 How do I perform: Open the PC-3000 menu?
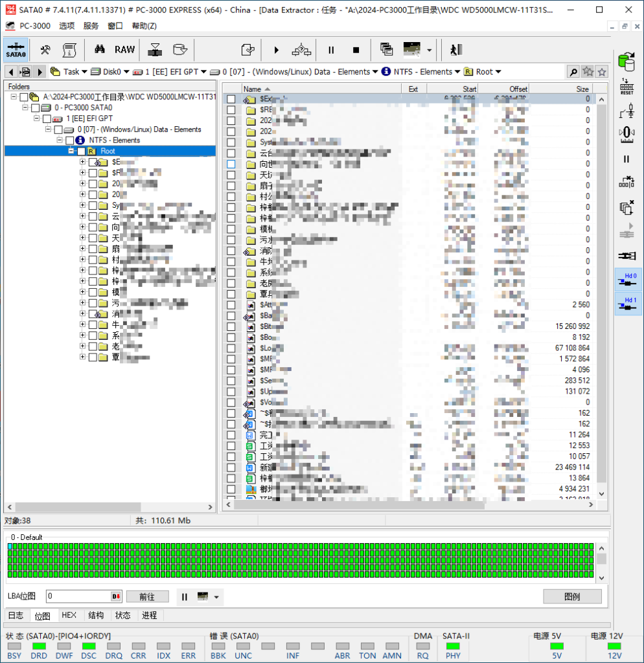(x=35, y=26)
